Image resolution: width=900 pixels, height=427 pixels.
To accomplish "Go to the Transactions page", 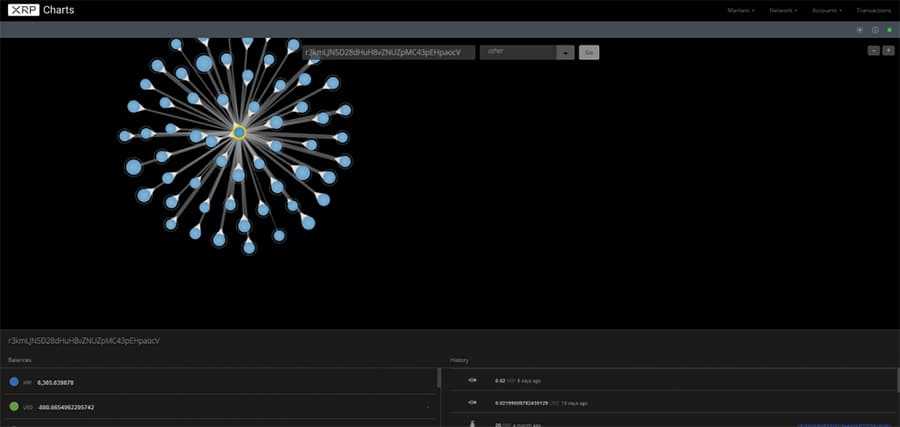I will tap(872, 10).
